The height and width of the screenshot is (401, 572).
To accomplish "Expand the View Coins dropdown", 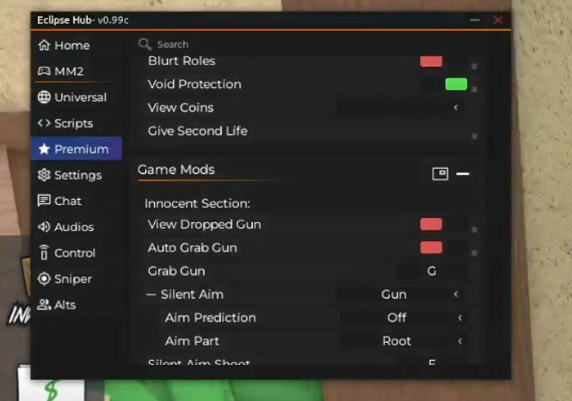I will (400, 108).
